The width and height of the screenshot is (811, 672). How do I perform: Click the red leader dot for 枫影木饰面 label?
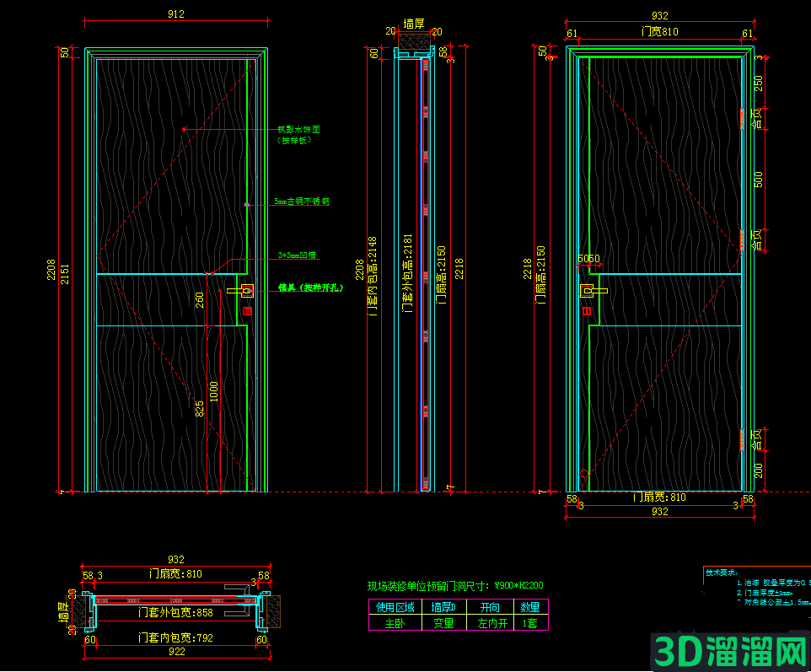[184, 129]
